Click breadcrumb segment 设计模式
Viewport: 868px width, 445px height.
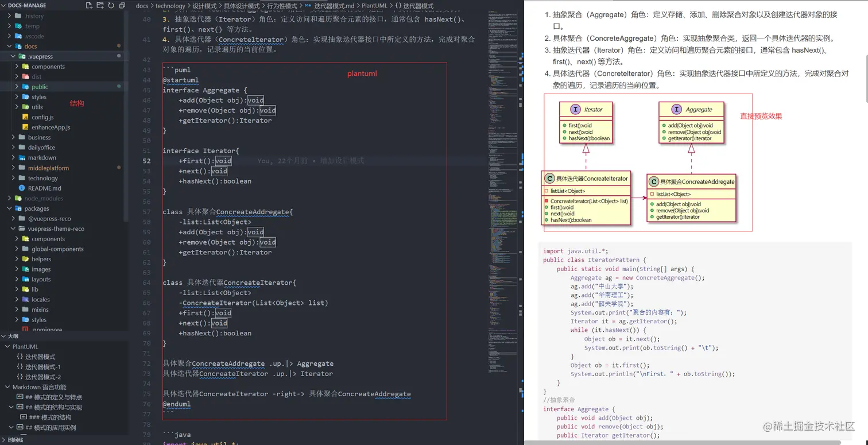[x=204, y=6]
